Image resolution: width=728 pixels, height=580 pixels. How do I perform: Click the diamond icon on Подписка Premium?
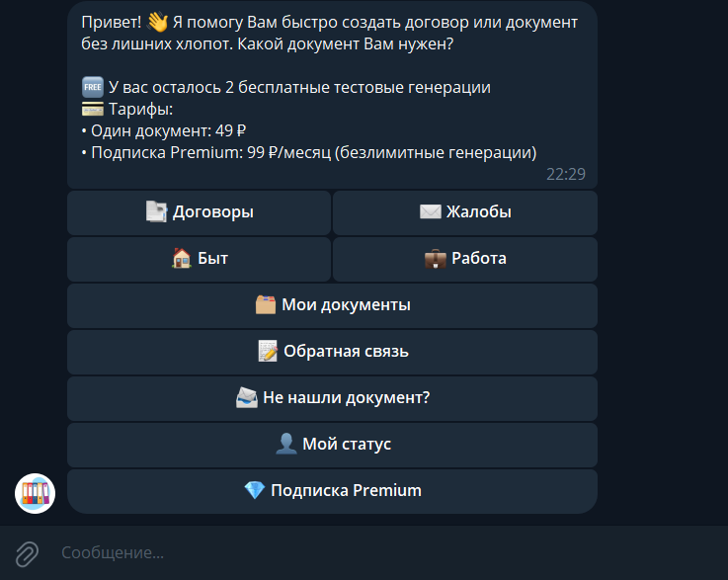254,490
